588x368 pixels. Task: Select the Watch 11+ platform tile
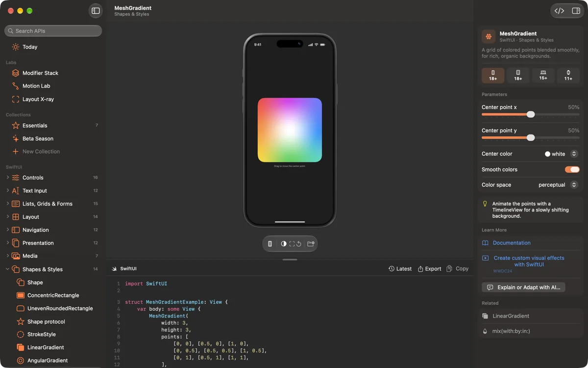click(568, 76)
